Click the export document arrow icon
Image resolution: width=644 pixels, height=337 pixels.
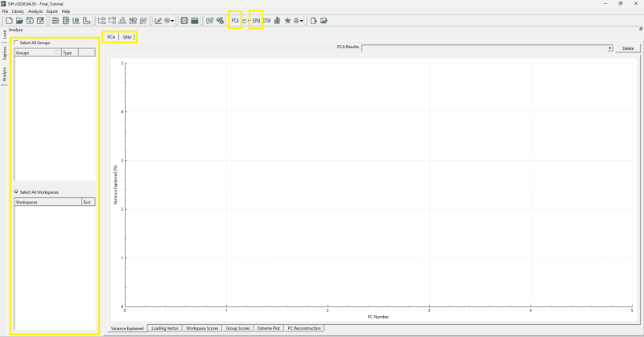pos(313,21)
